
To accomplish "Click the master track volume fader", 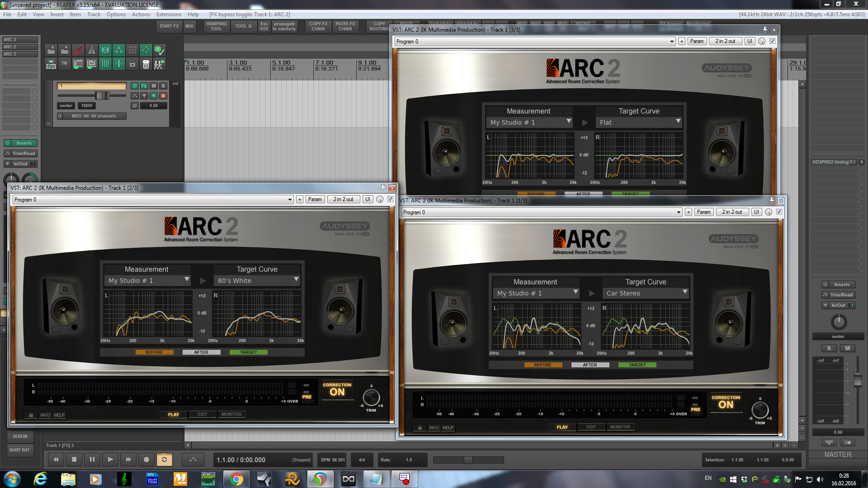I will 858,379.
